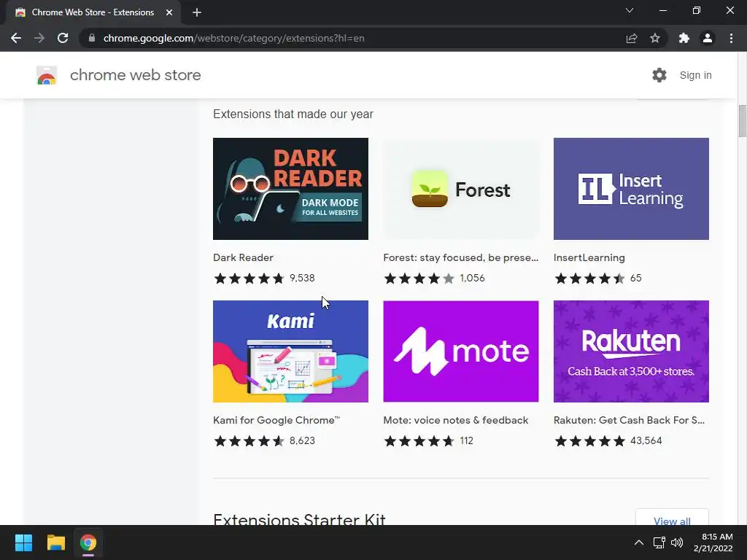The image size is (747, 560).
Task: Open taskbar clock and date
Action: click(713, 542)
